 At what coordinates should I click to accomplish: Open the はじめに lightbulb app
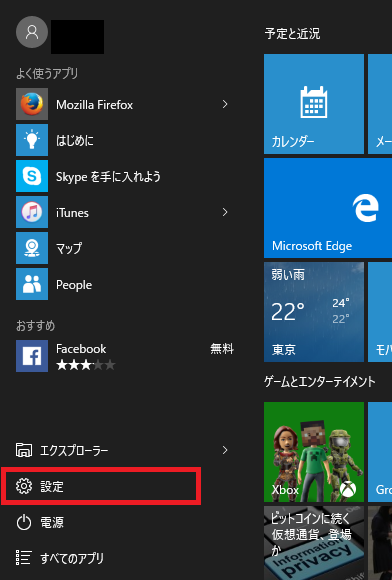tap(32, 140)
